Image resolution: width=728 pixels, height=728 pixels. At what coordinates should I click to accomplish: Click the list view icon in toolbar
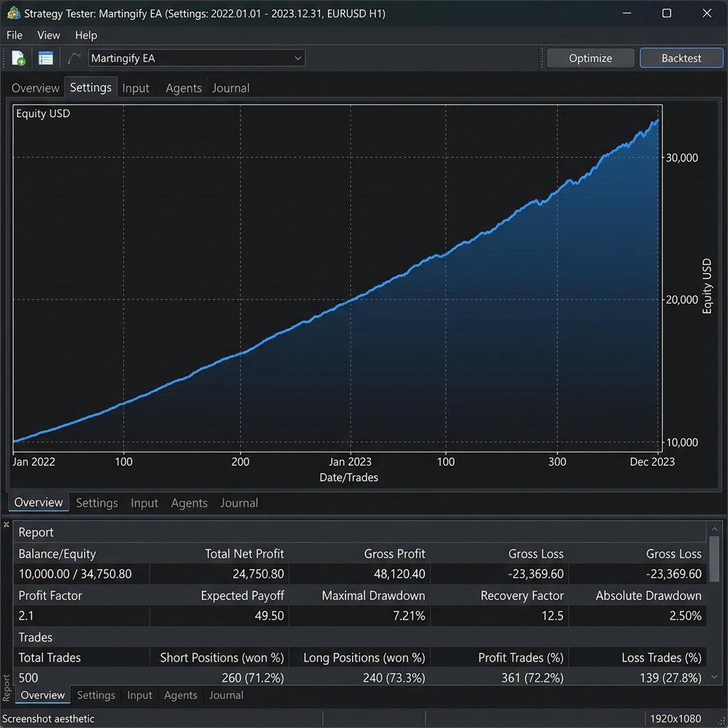[x=46, y=58]
